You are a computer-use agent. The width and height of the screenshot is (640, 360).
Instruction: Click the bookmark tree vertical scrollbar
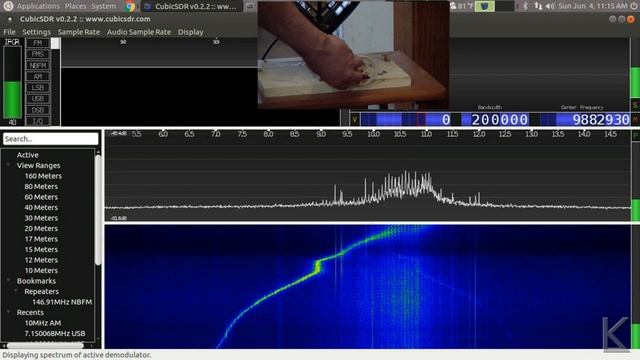coord(98,210)
